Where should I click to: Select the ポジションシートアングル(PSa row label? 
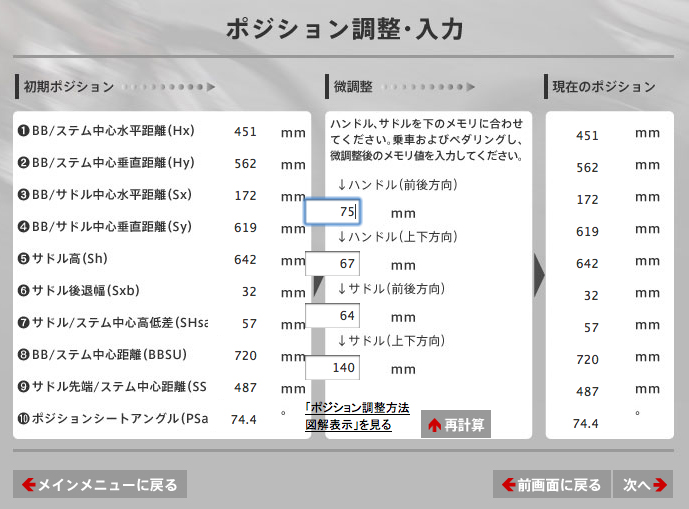[112, 418]
